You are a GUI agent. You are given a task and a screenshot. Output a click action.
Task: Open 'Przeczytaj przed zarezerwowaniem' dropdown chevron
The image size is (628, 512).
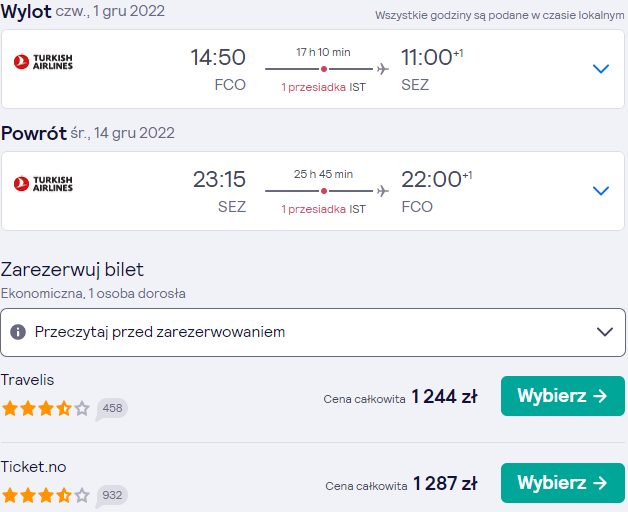(605, 332)
